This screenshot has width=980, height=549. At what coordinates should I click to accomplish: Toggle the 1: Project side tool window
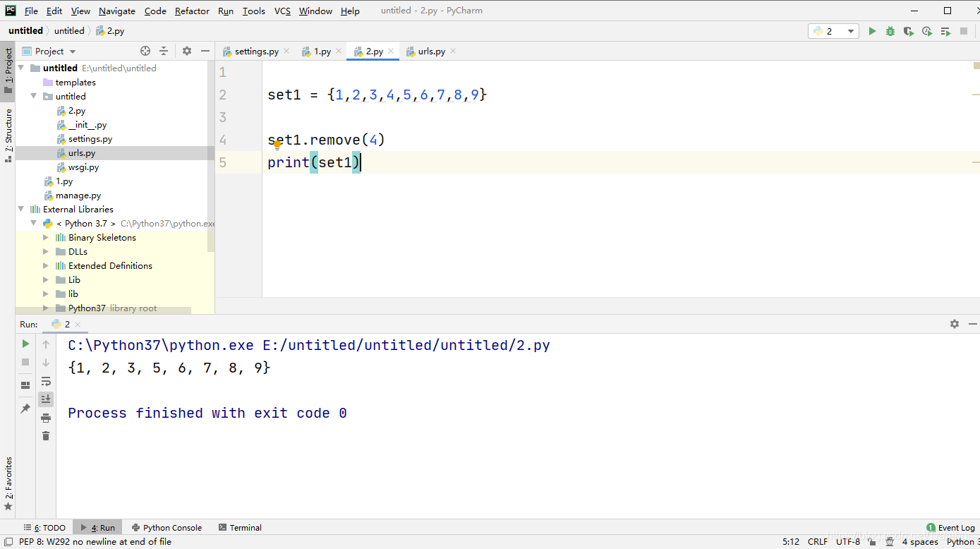pyautogui.click(x=8, y=70)
